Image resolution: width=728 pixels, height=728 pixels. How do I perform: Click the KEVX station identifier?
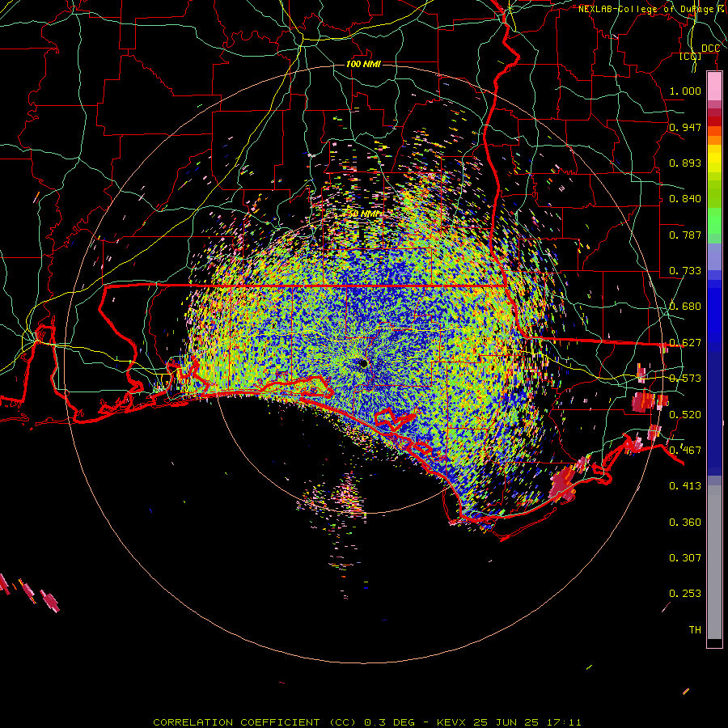451,722
